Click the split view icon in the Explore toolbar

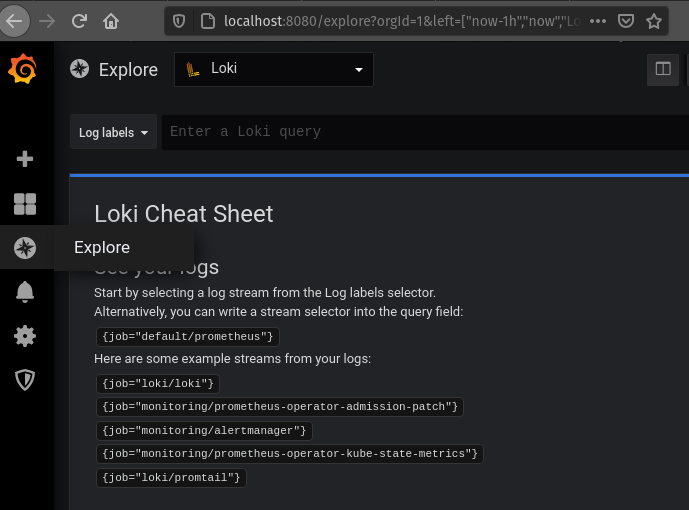click(x=663, y=69)
